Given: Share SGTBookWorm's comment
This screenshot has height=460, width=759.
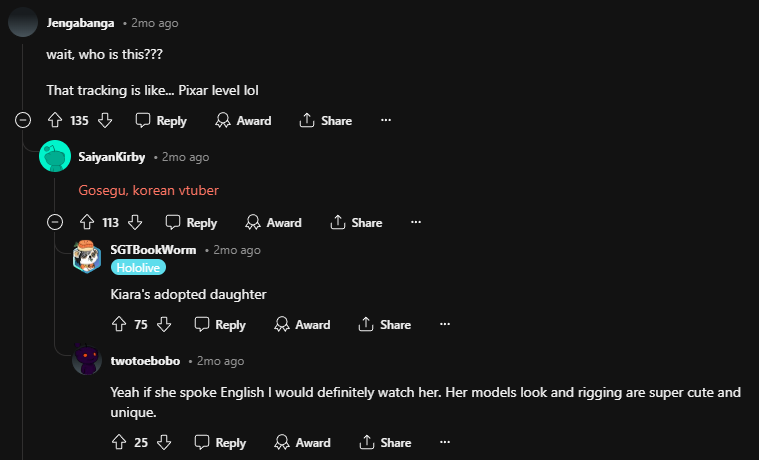Looking at the screenshot, I should tap(384, 325).
